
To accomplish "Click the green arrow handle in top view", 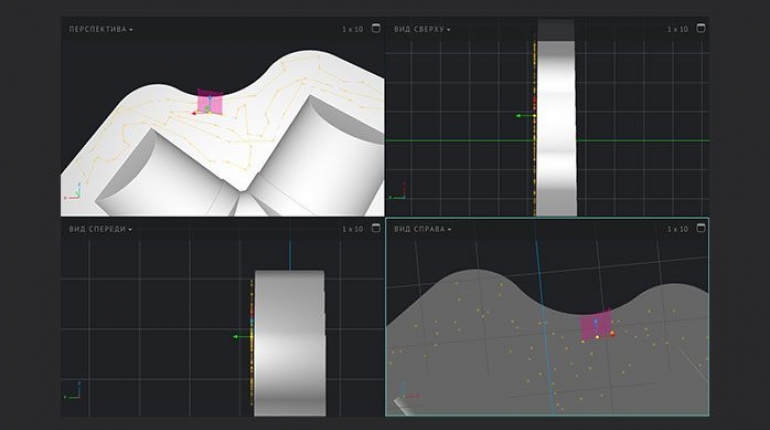I will tap(521, 116).
